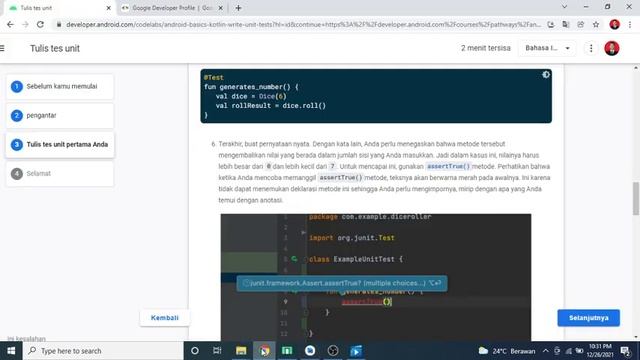This screenshot has height=360, width=640.
Task: Open the video player taskbar icon
Action: click(x=356, y=351)
